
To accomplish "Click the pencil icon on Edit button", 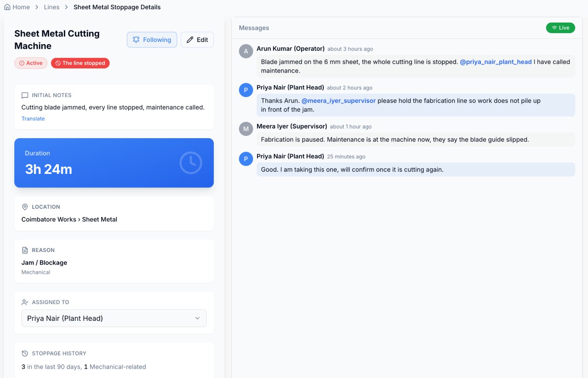I will [x=190, y=39].
